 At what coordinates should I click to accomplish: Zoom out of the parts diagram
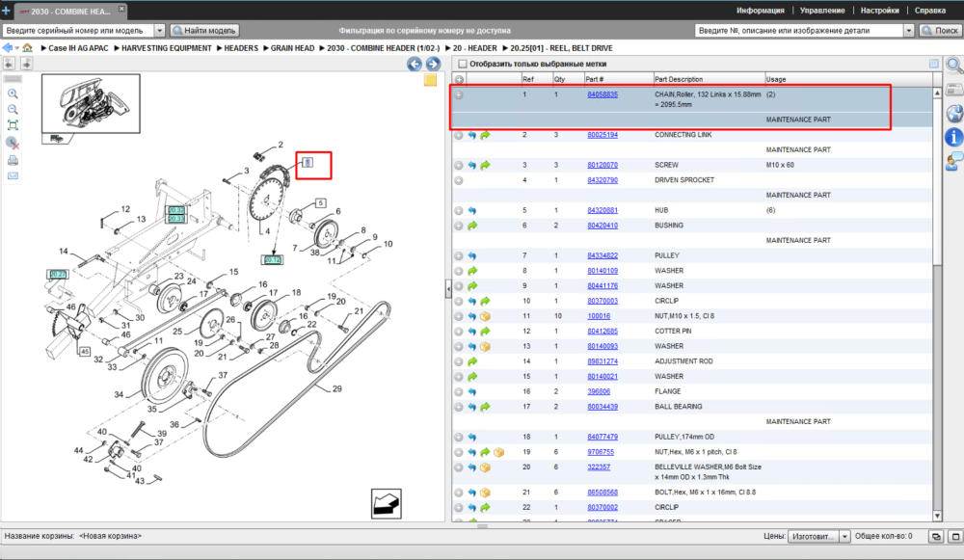click(x=13, y=110)
